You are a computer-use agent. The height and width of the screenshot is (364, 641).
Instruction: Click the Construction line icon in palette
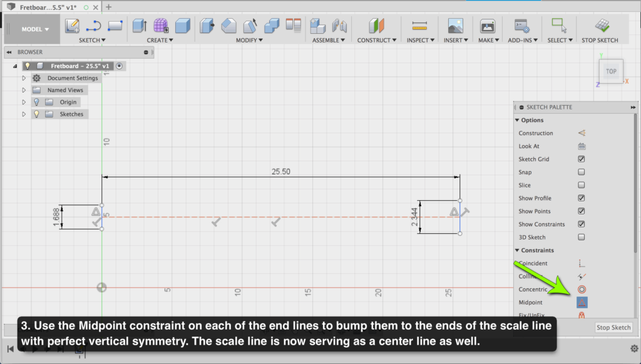pos(582,133)
